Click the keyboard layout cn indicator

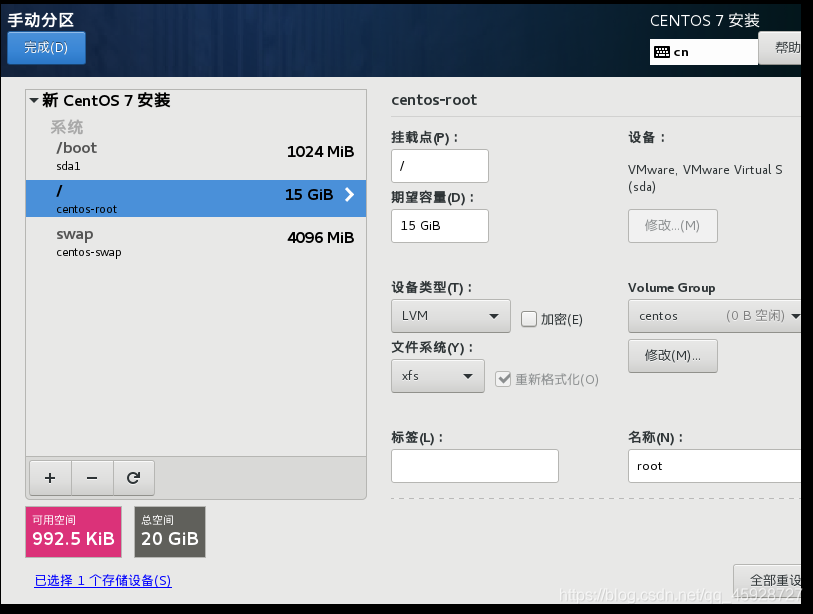click(703, 52)
